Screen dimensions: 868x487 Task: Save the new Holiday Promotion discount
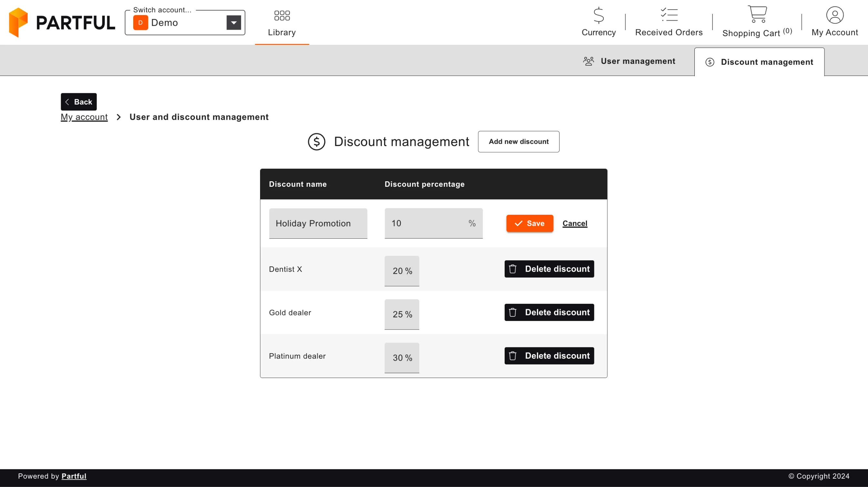pyautogui.click(x=530, y=223)
